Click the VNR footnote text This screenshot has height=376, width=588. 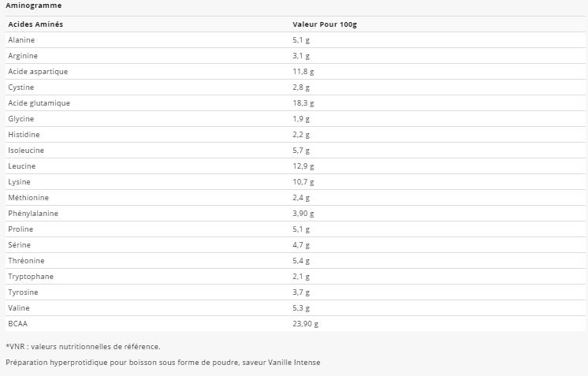83,346
